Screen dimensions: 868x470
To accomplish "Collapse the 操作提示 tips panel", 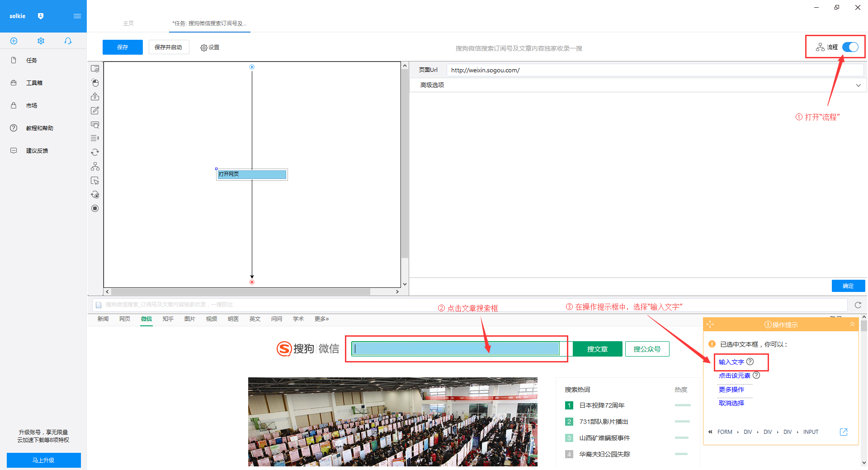I will point(852,324).
